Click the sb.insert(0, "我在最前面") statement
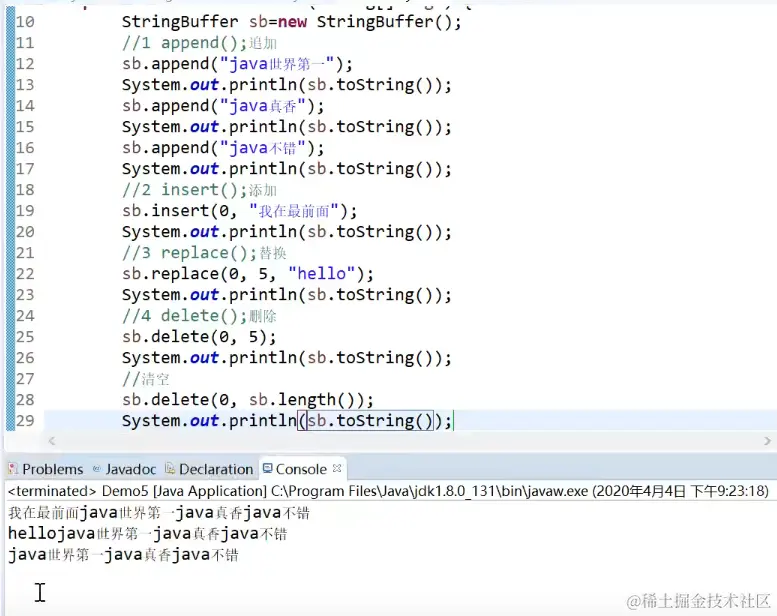Viewport: 777px width, 616px height. pos(239,211)
